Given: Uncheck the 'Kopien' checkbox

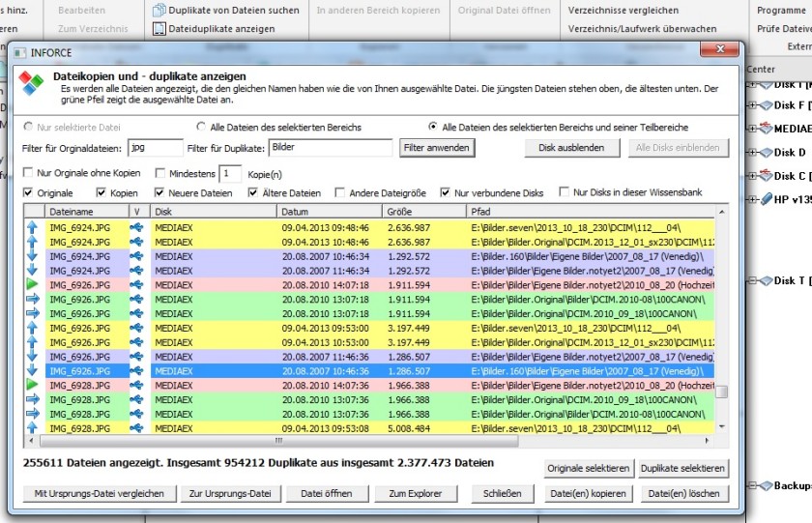Looking at the screenshot, I should [x=101, y=192].
